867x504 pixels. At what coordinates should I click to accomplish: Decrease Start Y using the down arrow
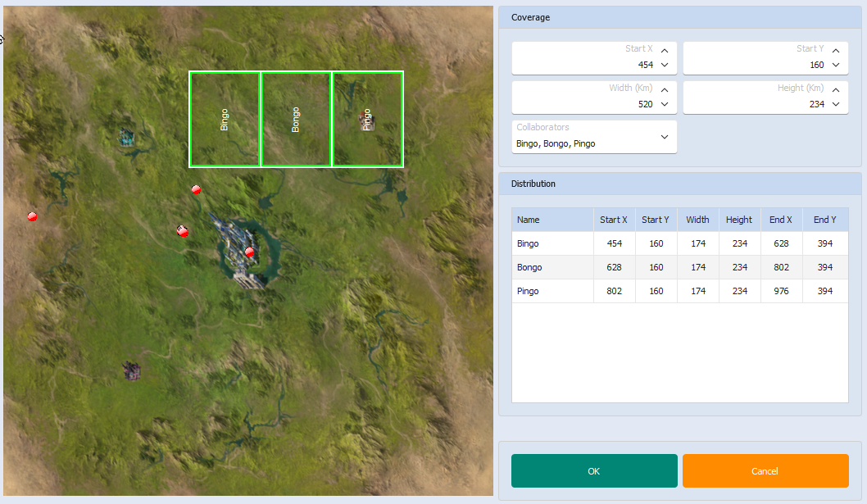click(x=836, y=65)
